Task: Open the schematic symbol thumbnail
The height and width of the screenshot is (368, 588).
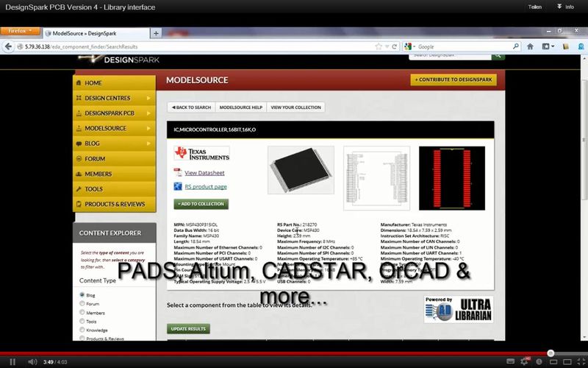Action: tap(376, 178)
